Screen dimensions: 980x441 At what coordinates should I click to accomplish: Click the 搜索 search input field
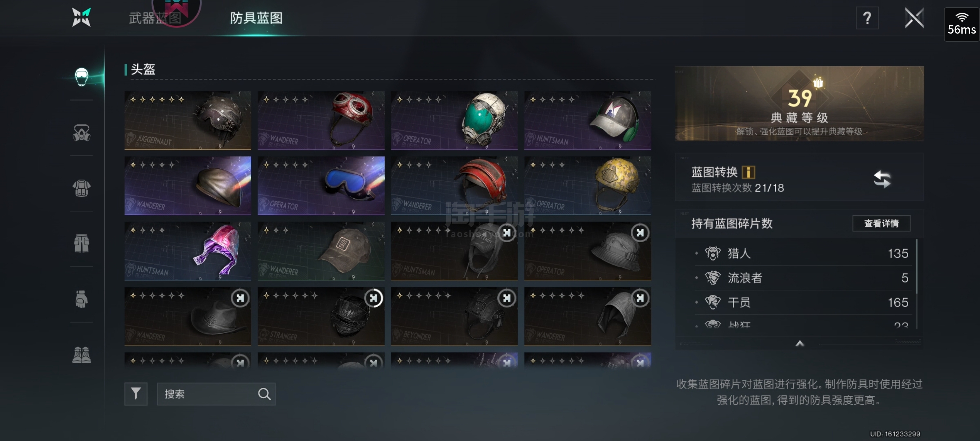pos(216,393)
